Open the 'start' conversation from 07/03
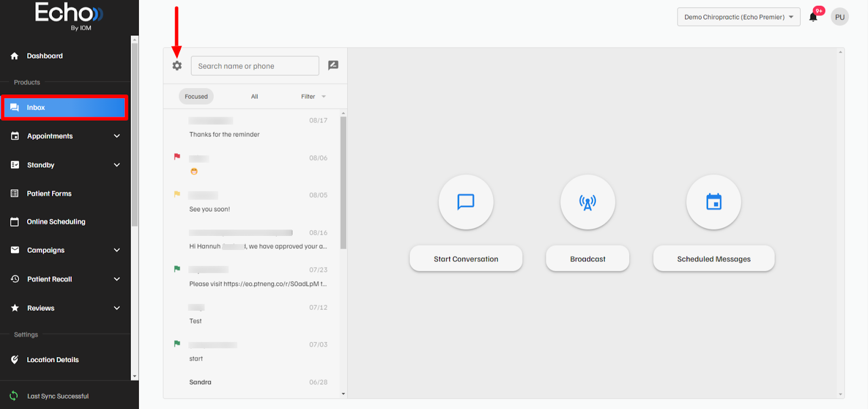The image size is (868, 409). pyautogui.click(x=252, y=352)
